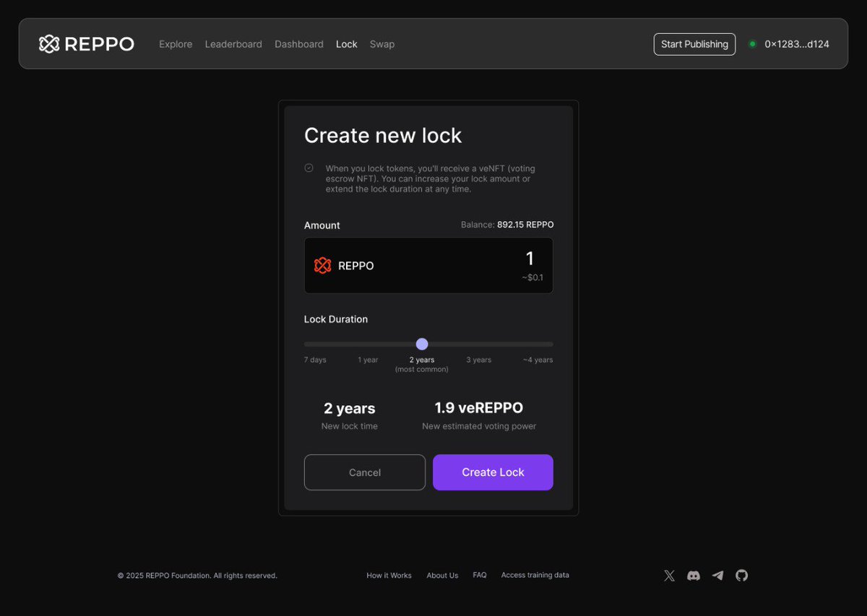Click the red REPPO token icon
The height and width of the screenshot is (616, 867).
click(322, 266)
